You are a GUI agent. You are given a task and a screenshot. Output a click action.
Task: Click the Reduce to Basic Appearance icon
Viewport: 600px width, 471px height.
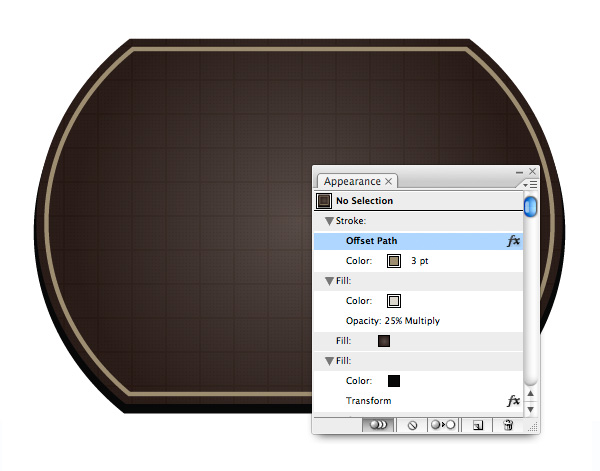(441, 424)
